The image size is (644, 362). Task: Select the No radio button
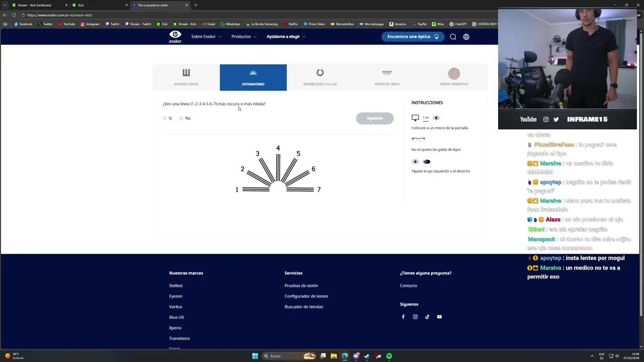pos(181,118)
